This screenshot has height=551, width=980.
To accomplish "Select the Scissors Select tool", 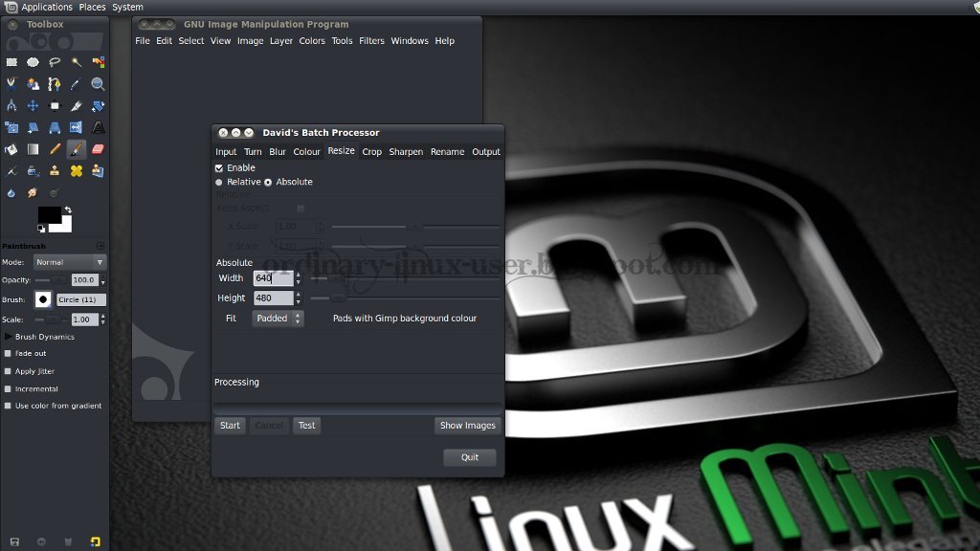I will [11, 84].
